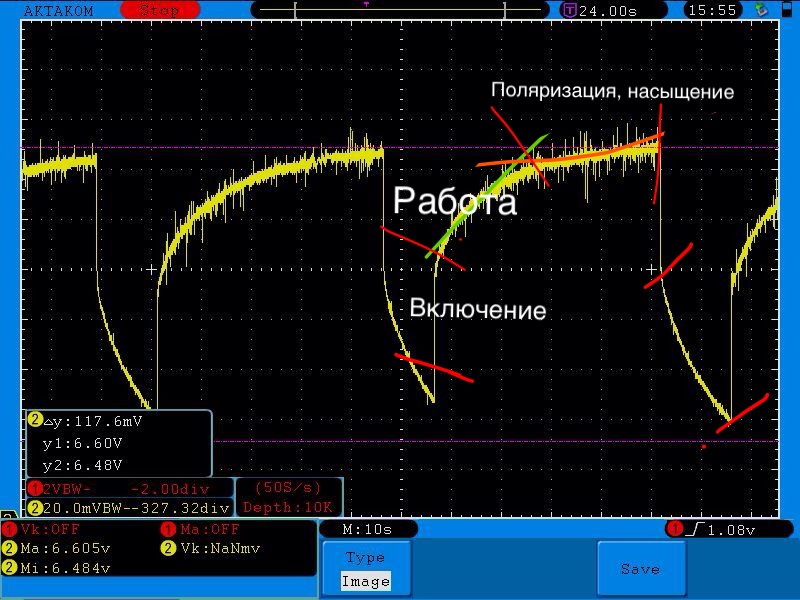Click the pink trigger position marker above the bar
This screenshot has width=800, height=600.
366,4
